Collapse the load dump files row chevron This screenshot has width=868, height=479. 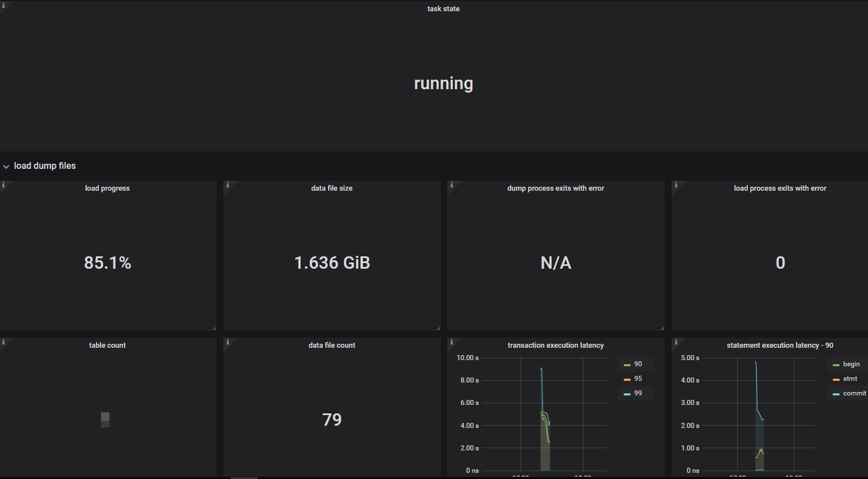pos(6,167)
